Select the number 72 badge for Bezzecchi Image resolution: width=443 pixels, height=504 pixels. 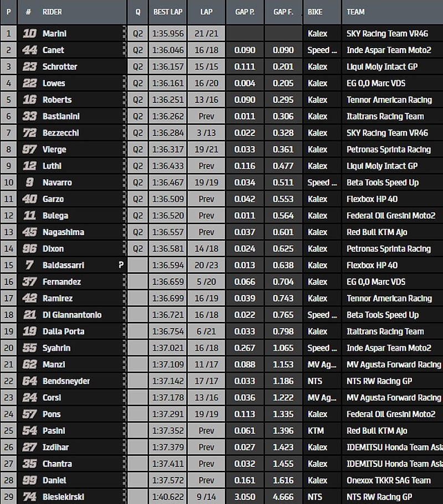point(29,133)
